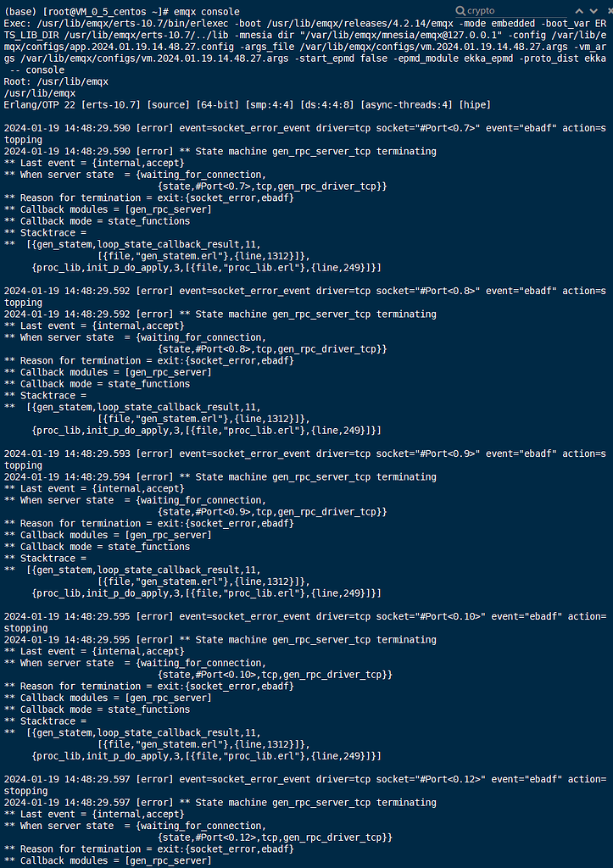
Task: Jump to next search match arrow
Action: click(x=593, y=11)
